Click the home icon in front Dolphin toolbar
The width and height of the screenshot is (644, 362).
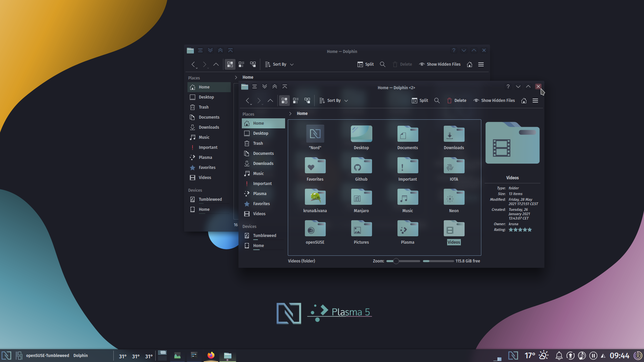click(x=524, y=101)
